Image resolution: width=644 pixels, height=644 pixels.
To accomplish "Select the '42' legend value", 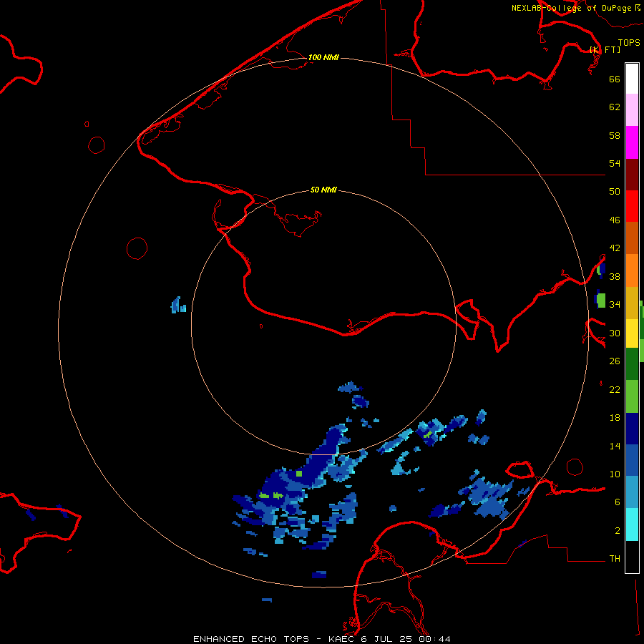I will [615, 248].
